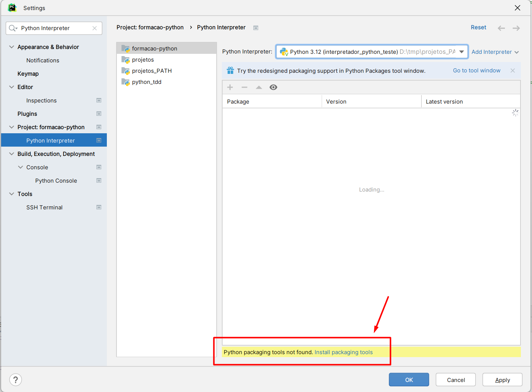Image resolution: width=532 pixels, height=392 pixels.
Task: Click the PyCharm logo icon in title bar
Action: [12, 8]
